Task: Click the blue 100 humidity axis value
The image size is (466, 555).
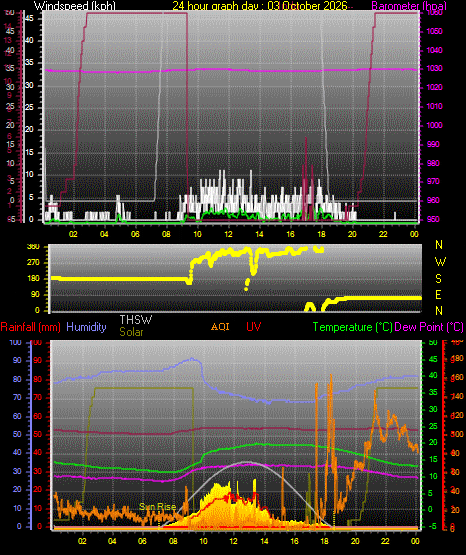Action: point(15,342)
